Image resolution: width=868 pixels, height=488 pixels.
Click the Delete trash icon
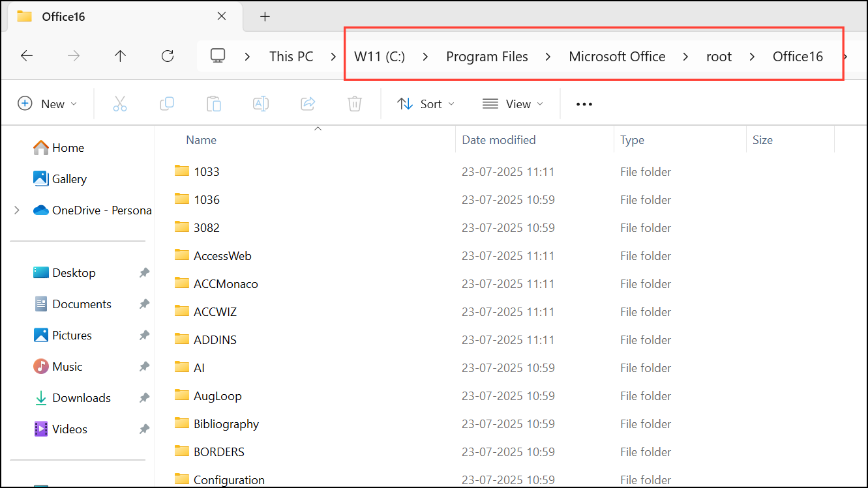(355, 104)
